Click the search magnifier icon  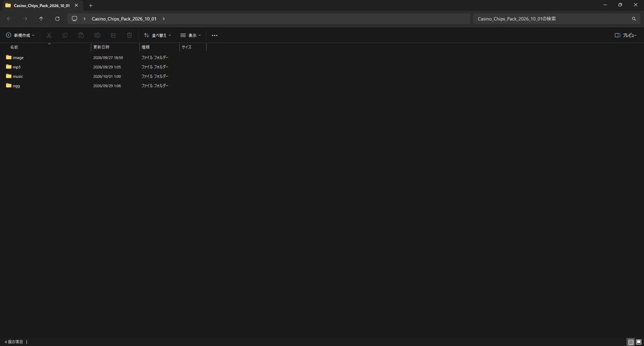[634, 19]
